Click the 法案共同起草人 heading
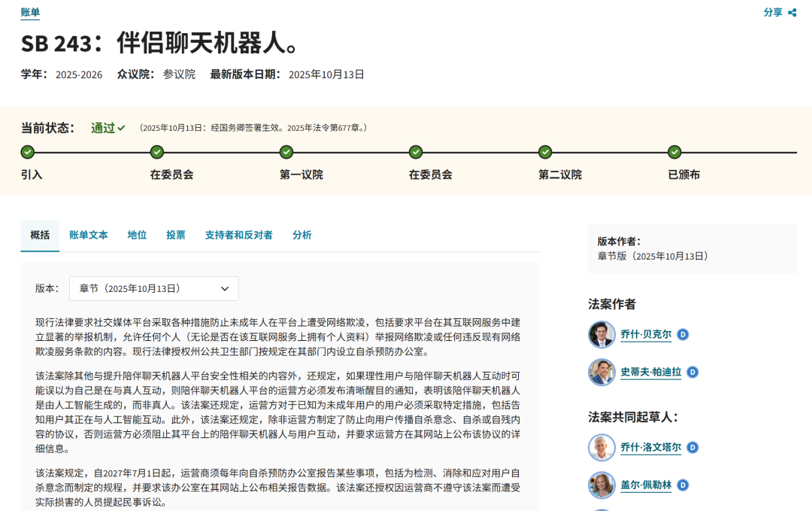 point(633,417)
